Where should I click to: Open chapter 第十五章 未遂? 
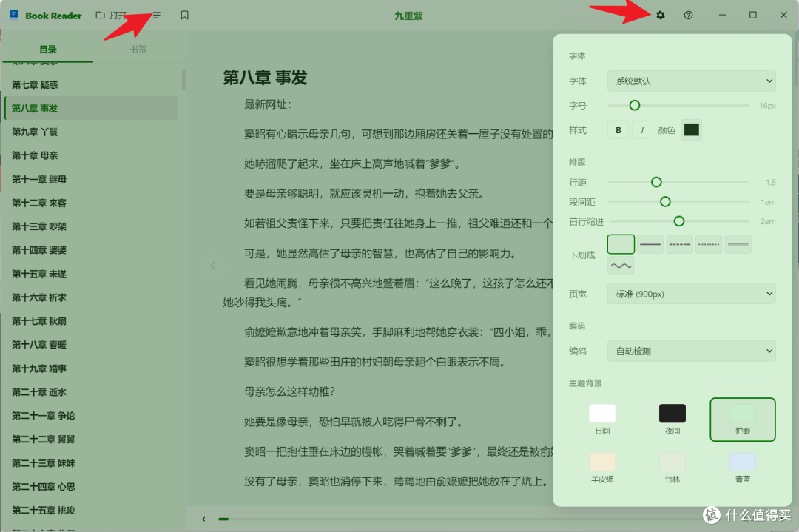(x=91, y=275)
